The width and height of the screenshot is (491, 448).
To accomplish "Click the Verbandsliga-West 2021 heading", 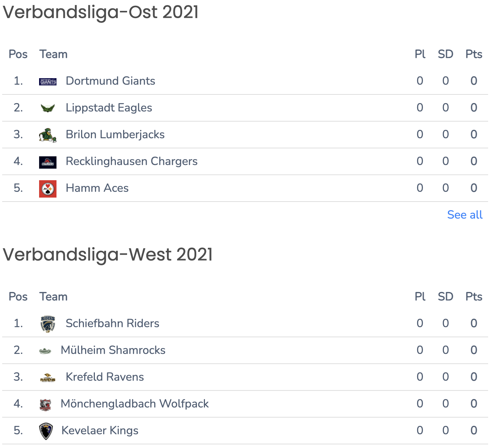I will click(108, 254).
